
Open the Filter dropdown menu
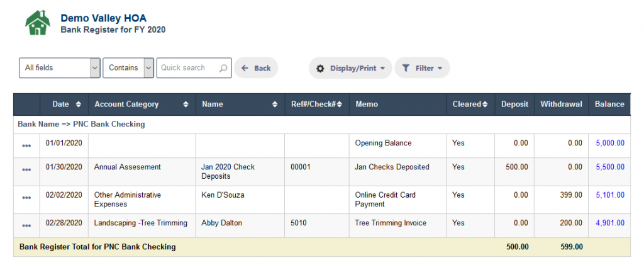(x=422, y=68)
